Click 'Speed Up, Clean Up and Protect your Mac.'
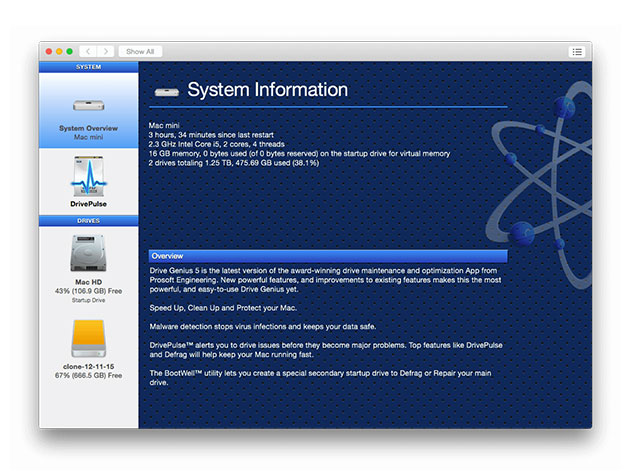 pos(223,308)
